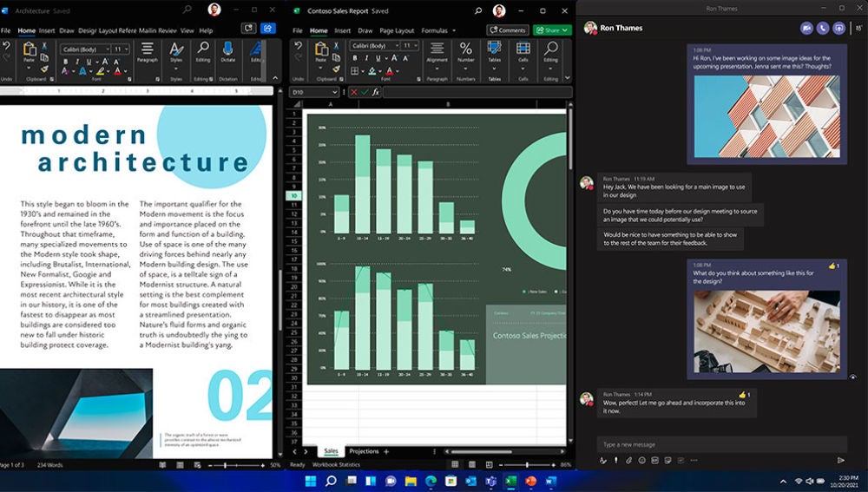The image size is (868, 492).
Task: Switch Excel to Normal grid view
Action: pyautogui.click(x=455, y=464)
